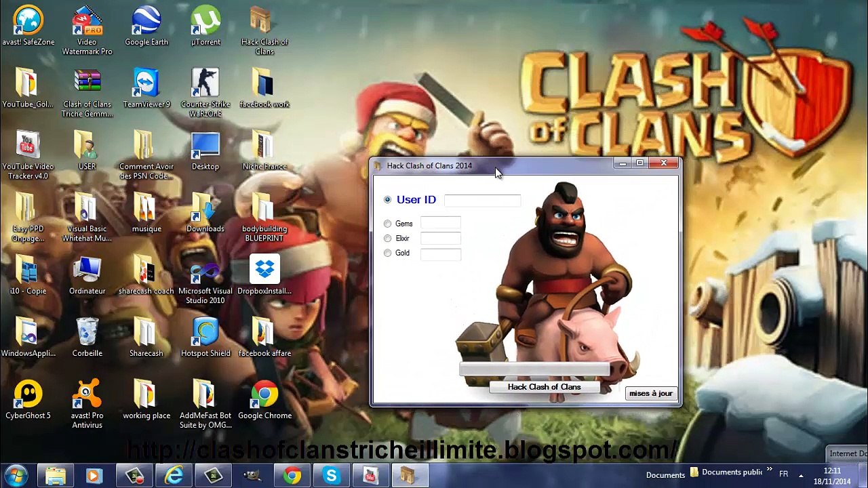Select the Hack Clash of Clans desktop icon
This screenshot has width=868, height=488.
tap(264, 31)
